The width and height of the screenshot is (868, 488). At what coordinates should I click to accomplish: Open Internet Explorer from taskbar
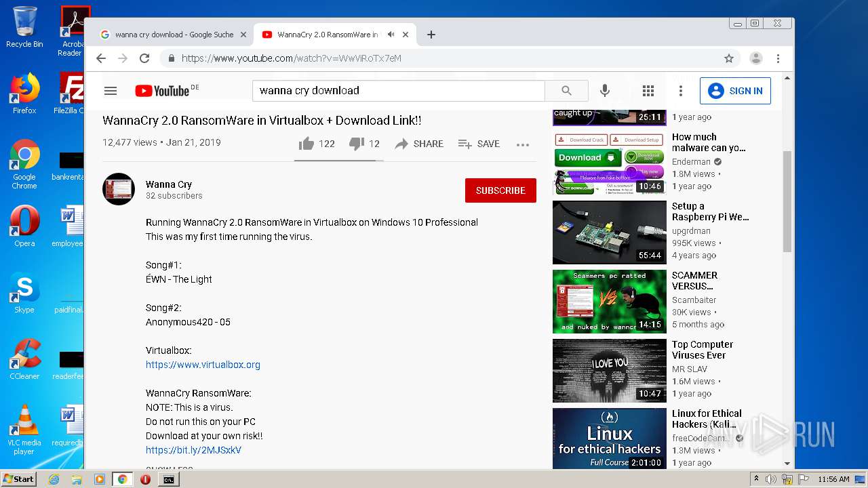pos(54,479)
